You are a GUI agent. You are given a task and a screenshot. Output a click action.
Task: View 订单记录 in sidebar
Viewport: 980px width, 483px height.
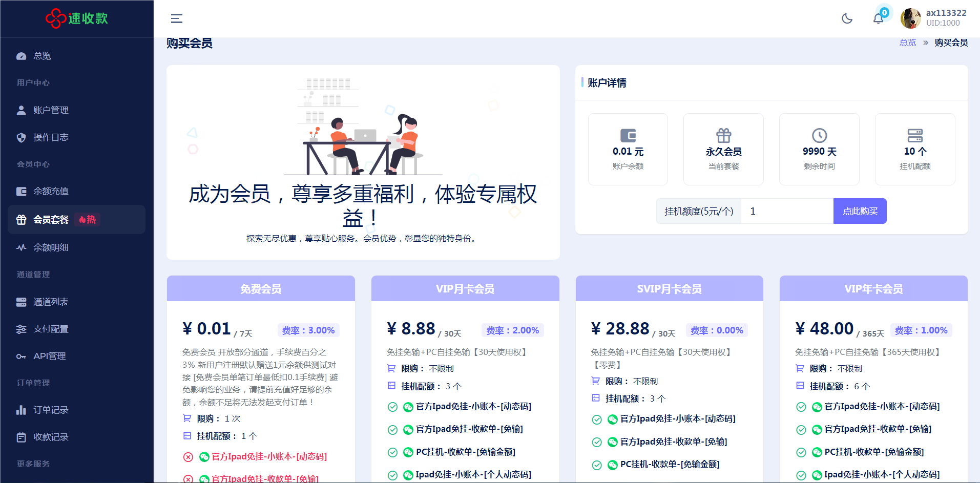[x=50, y=410]
